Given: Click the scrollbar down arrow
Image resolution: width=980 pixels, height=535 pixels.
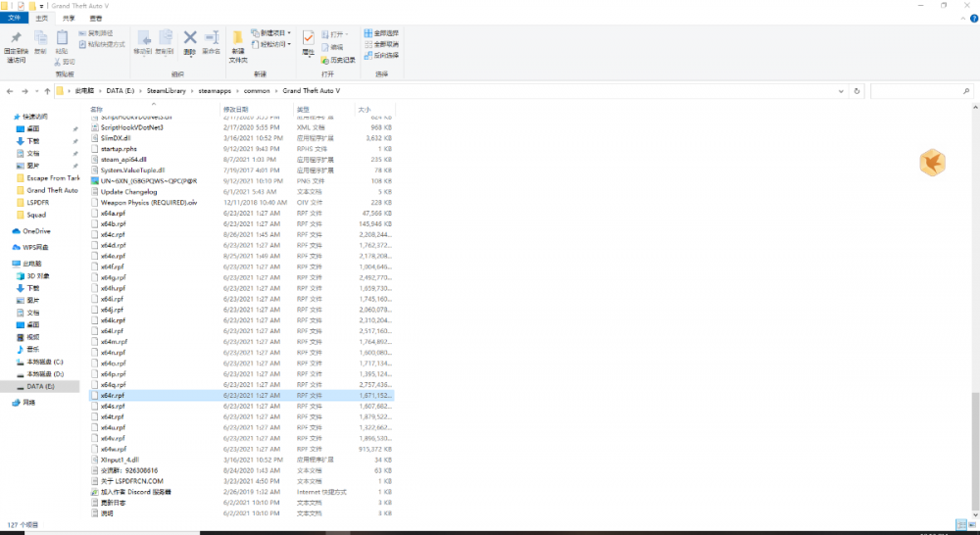Looking at the screenshot, I should click(975, 514).
